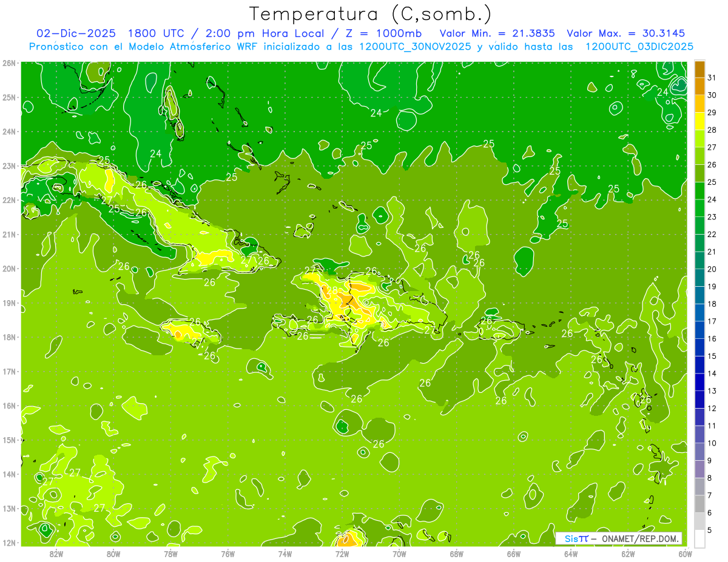Click the '76W' longitude axis label
Viewport: 728px width, 562px height.
coord(228,554)
